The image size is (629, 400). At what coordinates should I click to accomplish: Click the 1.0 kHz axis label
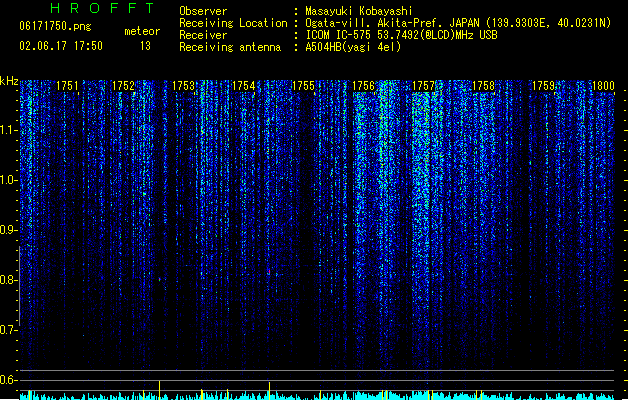pos(8,180)
